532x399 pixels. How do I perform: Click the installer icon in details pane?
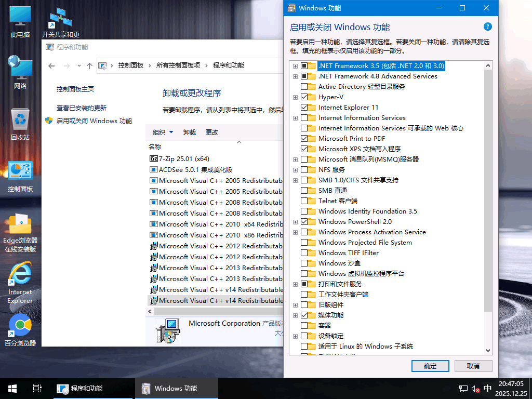point(168,331)
